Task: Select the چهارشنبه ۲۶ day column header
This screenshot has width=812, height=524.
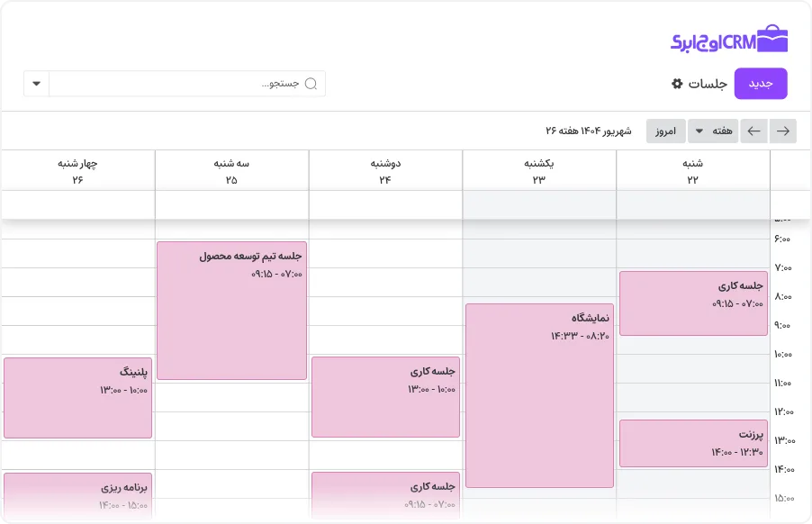Action: pyautogui.click(x=78, y=170)
